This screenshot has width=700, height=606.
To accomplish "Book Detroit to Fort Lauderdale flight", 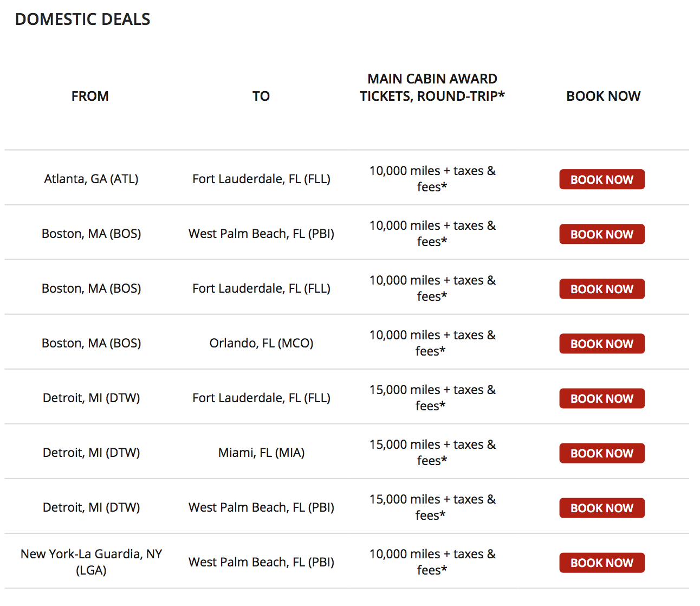I will (x=602, y=398).
